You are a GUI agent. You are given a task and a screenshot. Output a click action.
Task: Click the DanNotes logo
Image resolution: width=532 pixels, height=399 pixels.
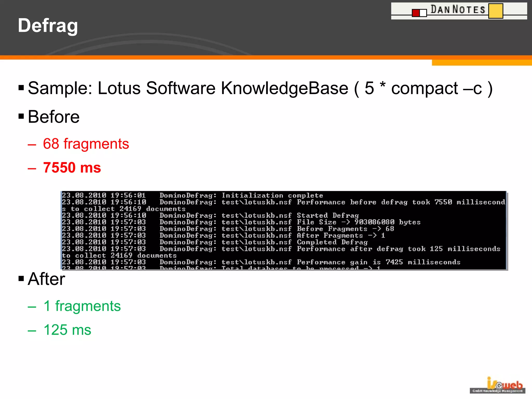point(459,11)
